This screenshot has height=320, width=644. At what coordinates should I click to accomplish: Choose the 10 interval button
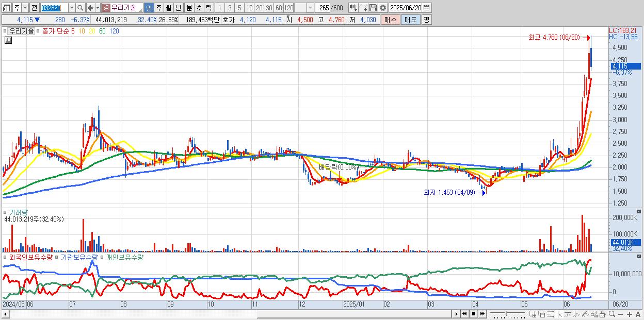[x=249, y=8]
